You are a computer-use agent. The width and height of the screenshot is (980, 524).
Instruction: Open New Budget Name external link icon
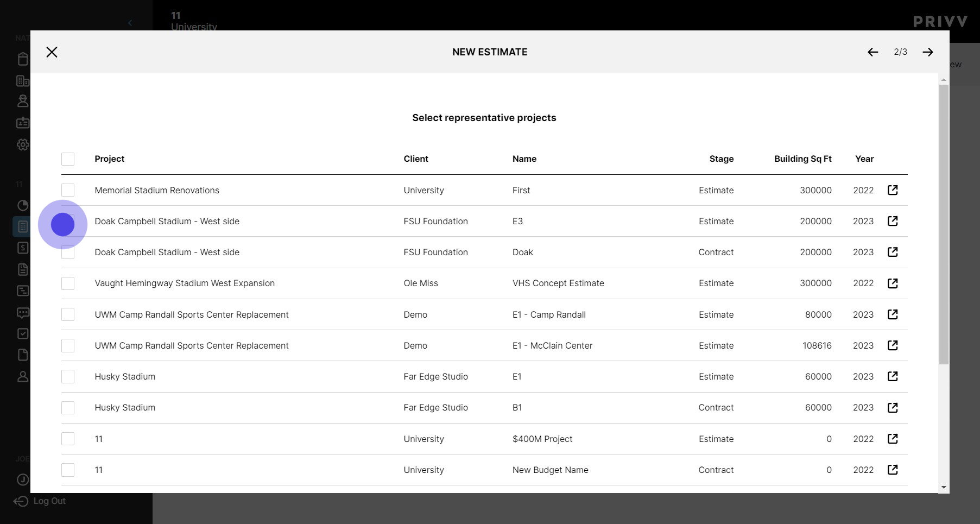(x=893, y=470)
